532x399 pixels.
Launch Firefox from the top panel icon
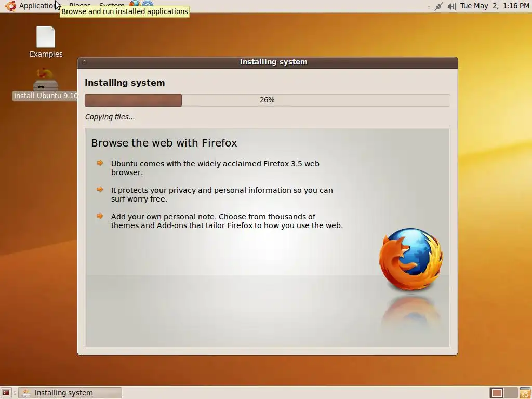[x=135, y=4]
